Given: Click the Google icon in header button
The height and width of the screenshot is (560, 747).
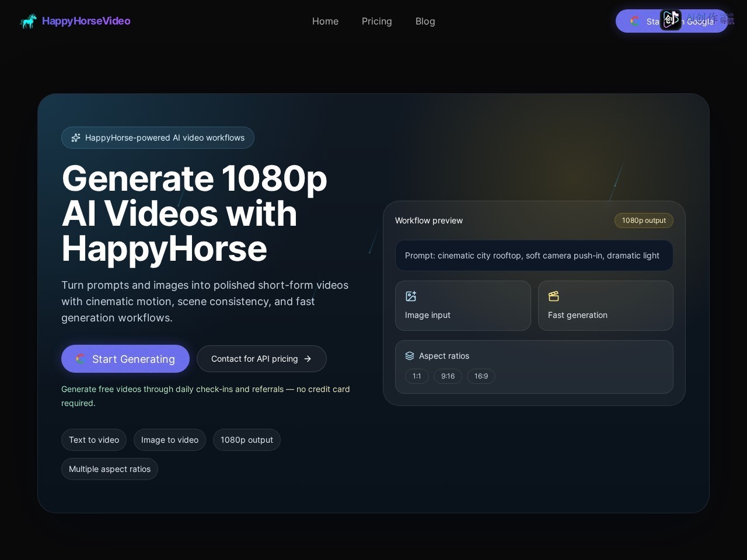Looking at the screenshot, I should (x=635, y=21).
